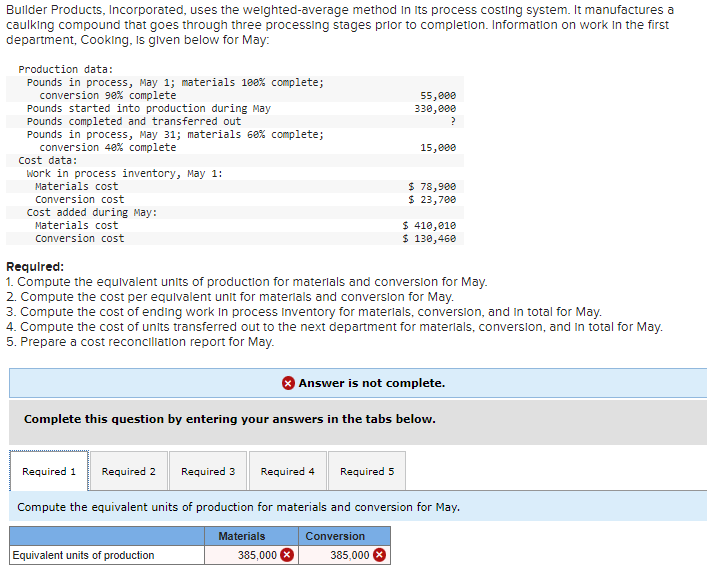The image size is (713, 570).
Task: Click 'Complete this question by entering your answers' instruction
Action: pos(230,419)
